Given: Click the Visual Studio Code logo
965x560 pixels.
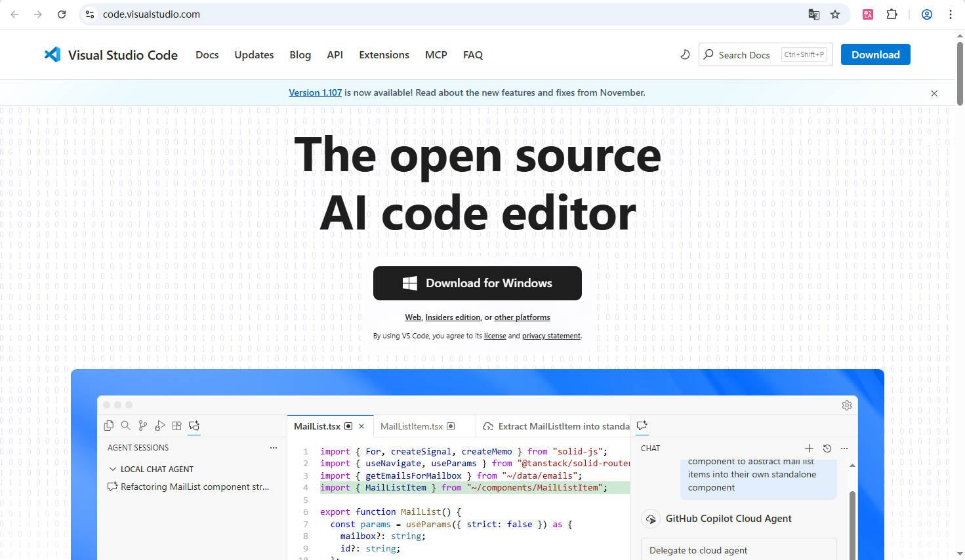Looking at the screenshot, I should pos(52,55).
